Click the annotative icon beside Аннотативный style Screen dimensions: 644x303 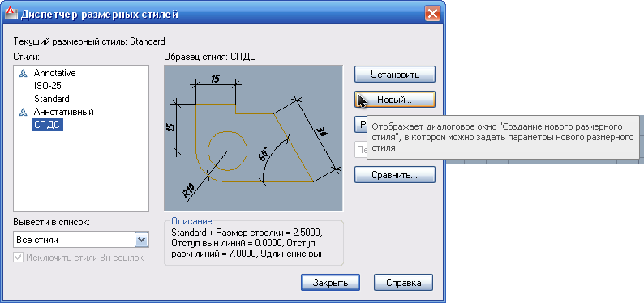[24, 112]
